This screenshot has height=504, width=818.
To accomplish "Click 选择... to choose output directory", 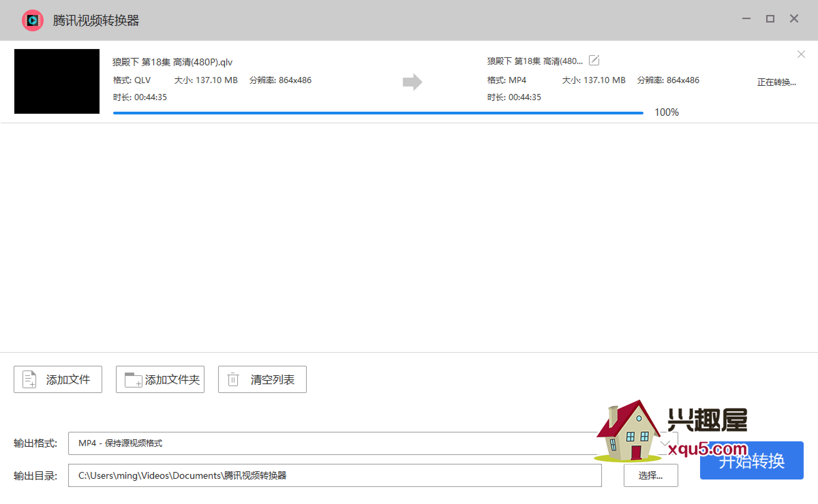I will (651, 475).
